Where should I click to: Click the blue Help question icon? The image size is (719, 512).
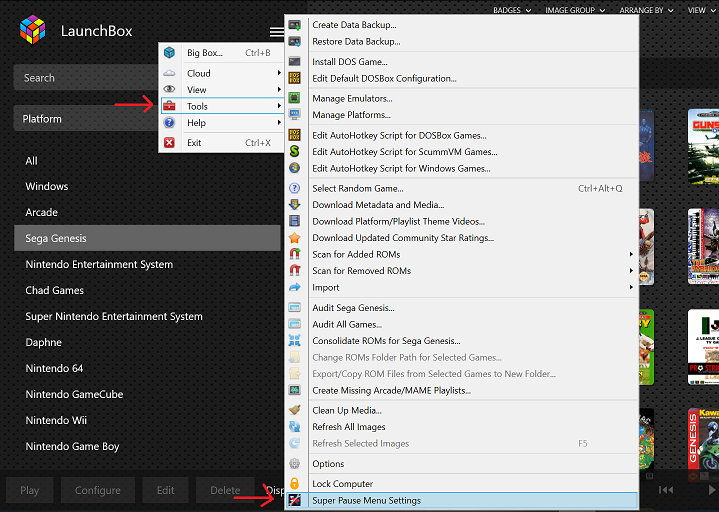point(169,122)
